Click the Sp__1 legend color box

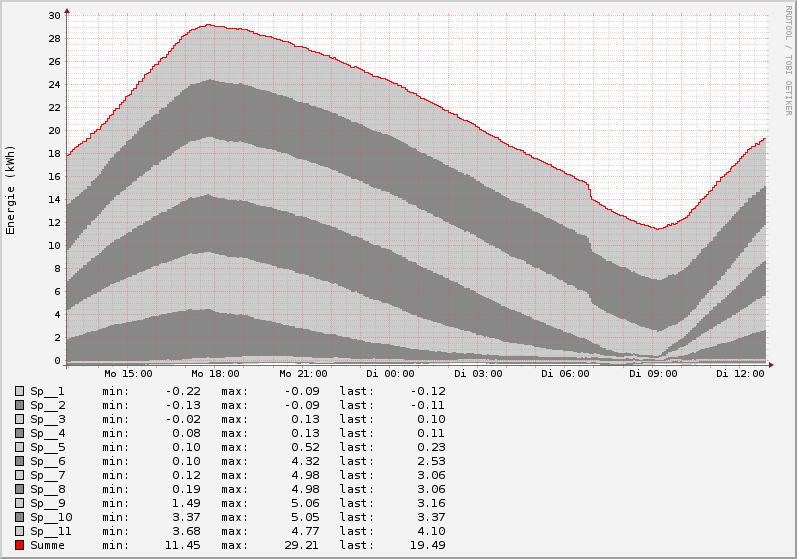pyautogui.click(x=19, y=391)
